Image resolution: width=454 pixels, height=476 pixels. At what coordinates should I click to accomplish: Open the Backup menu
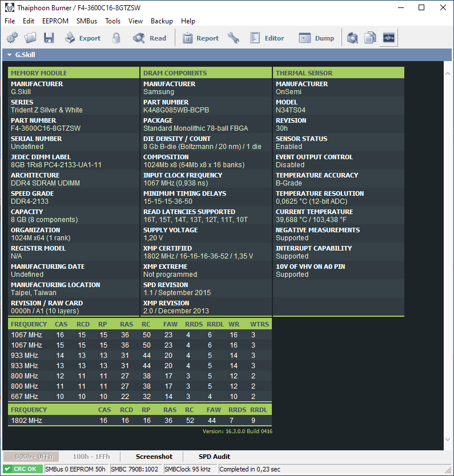(162, 21)
